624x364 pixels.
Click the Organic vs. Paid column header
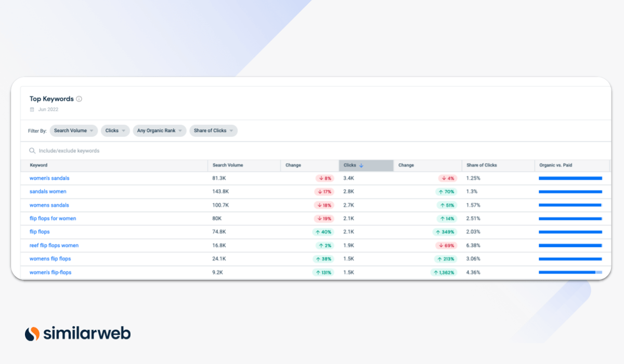555,165
